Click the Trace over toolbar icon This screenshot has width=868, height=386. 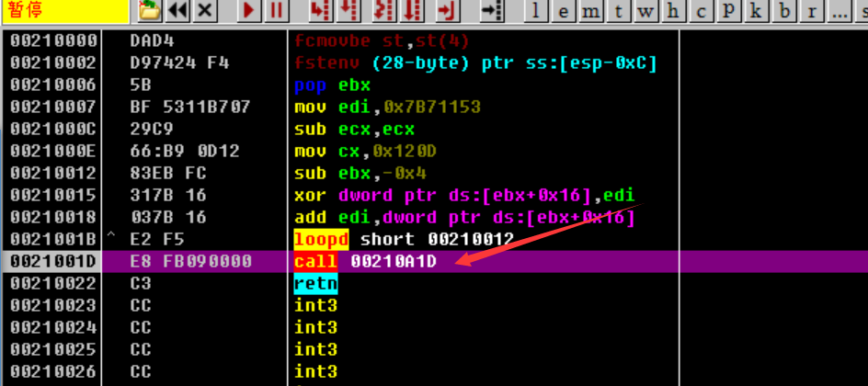412,11
